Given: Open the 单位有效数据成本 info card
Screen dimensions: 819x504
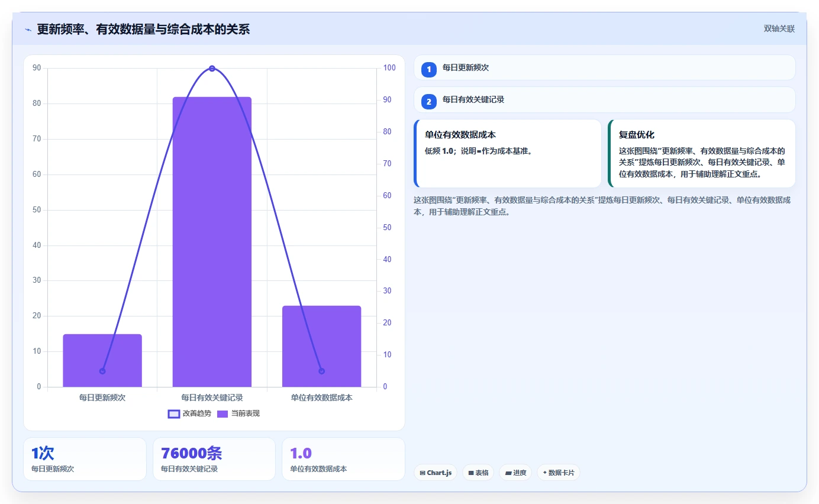Looking at the screenshot, I should click(508, 154).
